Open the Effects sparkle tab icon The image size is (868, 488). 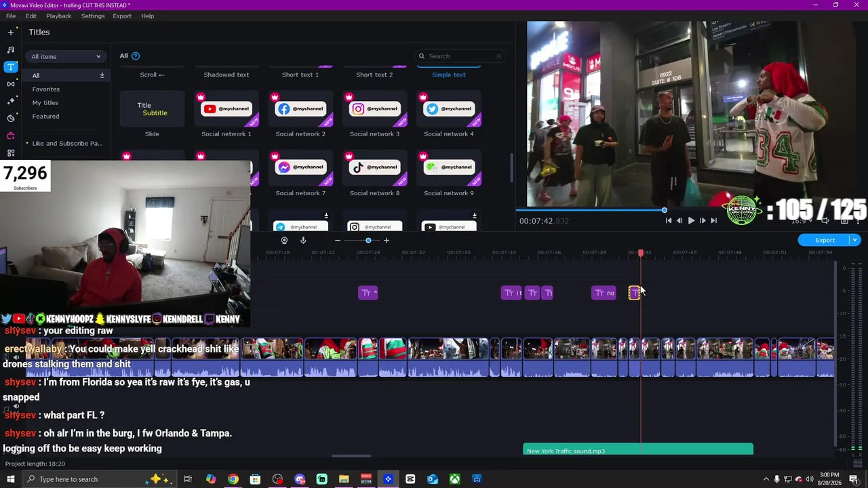[10, 101]
